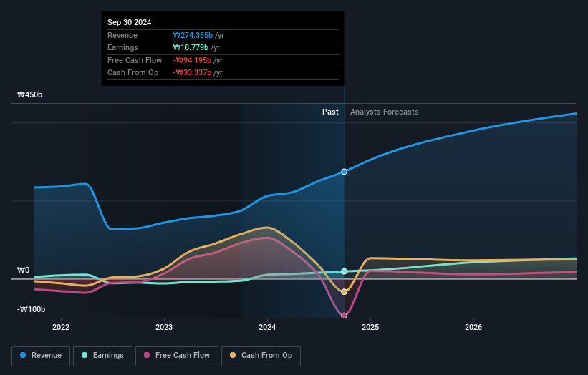Click the 2026 x-axis label
Screen dimensions: 588x375
[x=473, y=327]
